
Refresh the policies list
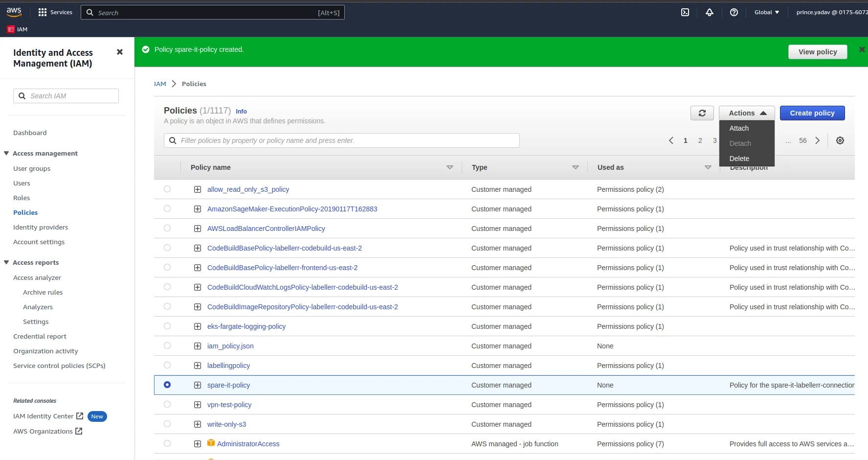(x=702, y=113)
